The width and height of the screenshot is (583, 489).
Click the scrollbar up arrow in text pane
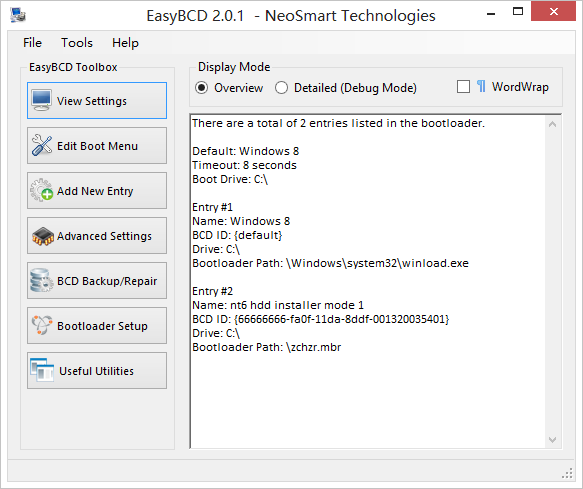[x=553, y=124]
